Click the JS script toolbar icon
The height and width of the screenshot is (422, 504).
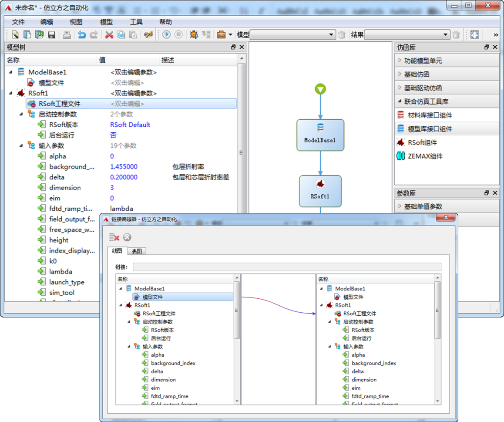(x=40, y=34)
